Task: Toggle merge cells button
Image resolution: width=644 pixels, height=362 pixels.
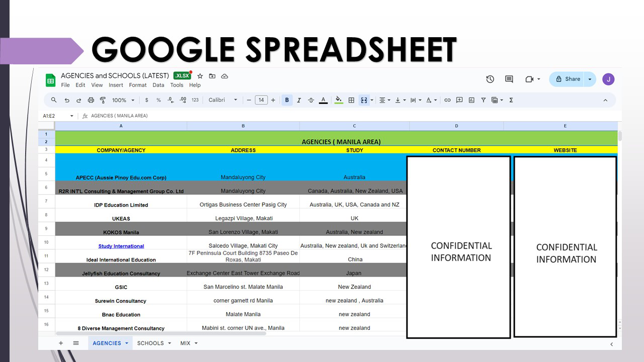Action: 364,100
